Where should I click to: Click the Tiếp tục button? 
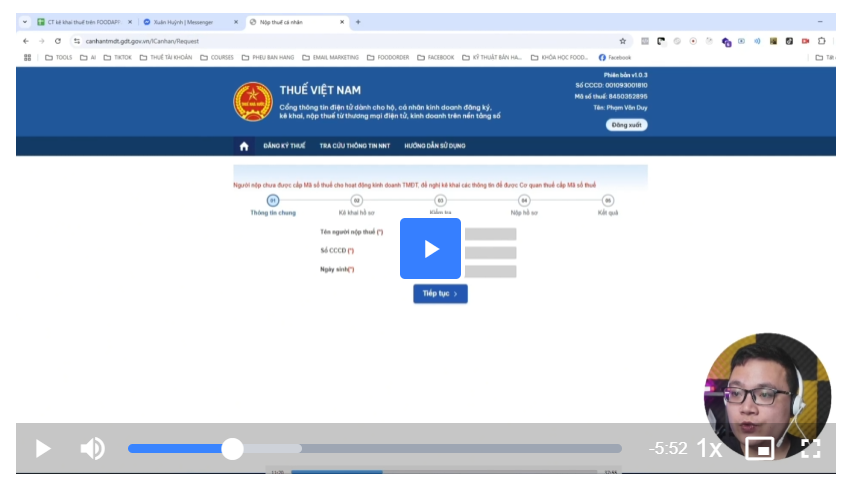click(x=440, y=294)
